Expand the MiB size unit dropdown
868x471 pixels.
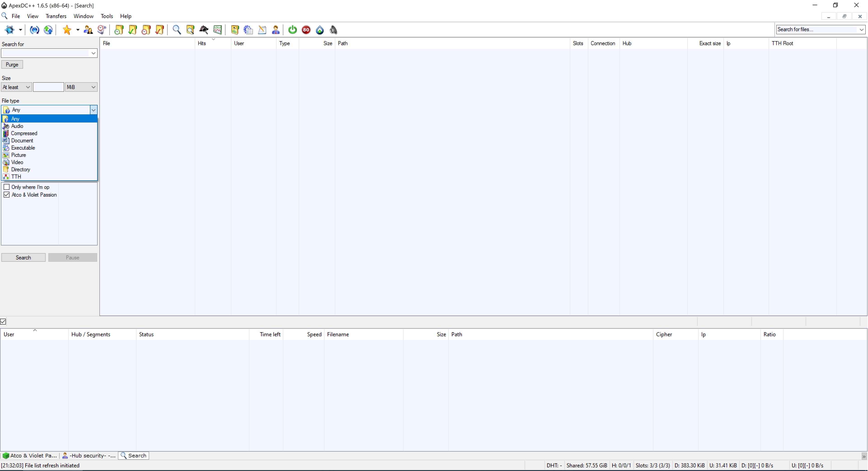pos(81,87)
